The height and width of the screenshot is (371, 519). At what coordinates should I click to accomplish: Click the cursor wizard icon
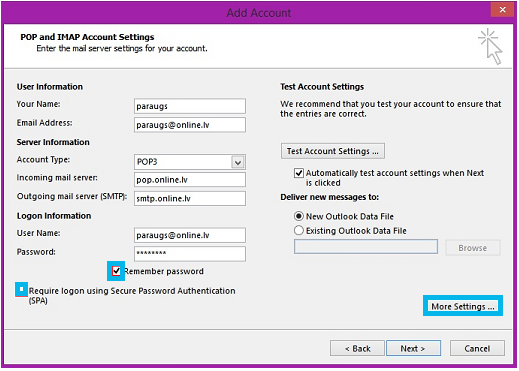pyautogui.click(x=490, y=46)
